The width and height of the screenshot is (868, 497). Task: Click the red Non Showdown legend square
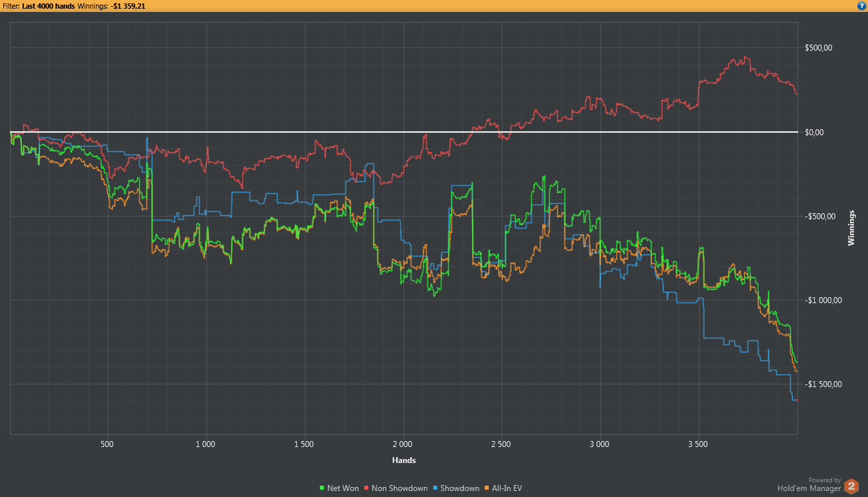point(366,488)
